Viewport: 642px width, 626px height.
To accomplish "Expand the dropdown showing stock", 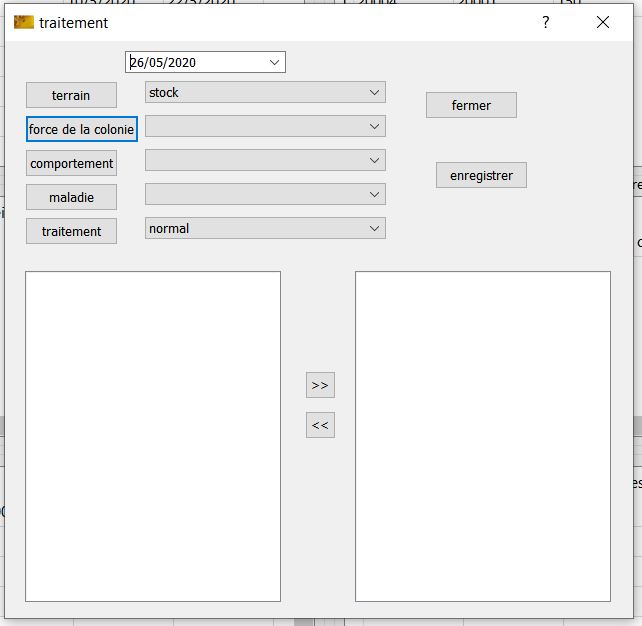I will (x=375, y=93).
